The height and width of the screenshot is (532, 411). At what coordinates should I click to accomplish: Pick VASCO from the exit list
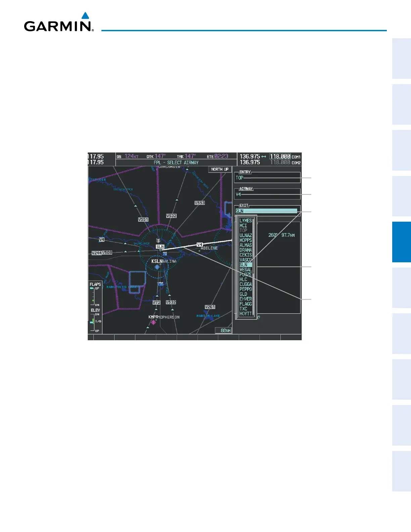pos(245,260)
